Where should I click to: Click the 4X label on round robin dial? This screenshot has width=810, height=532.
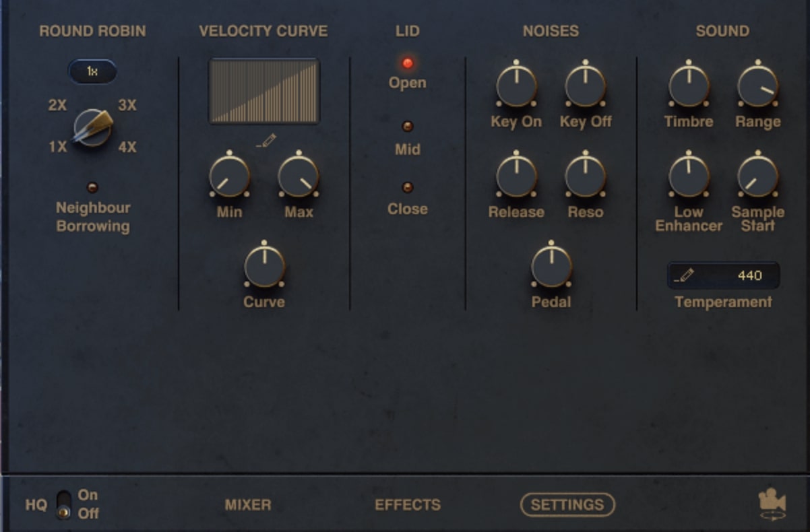coord(127,147)
